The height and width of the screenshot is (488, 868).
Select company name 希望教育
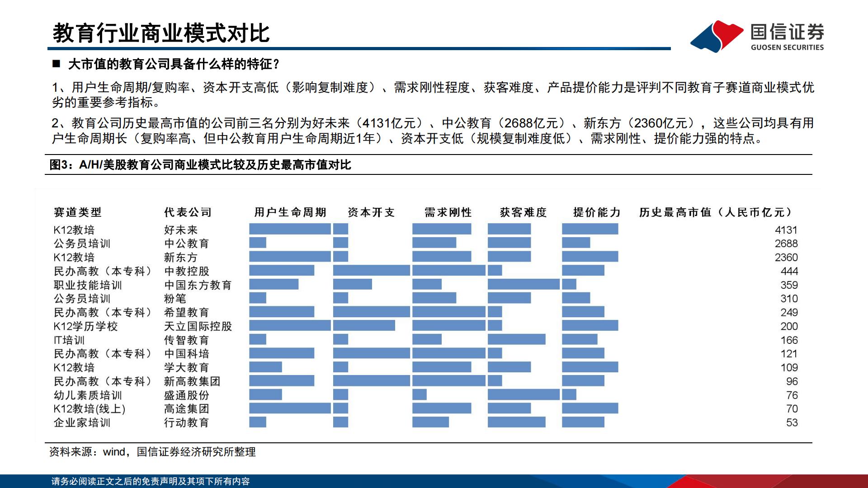(187, 313)
